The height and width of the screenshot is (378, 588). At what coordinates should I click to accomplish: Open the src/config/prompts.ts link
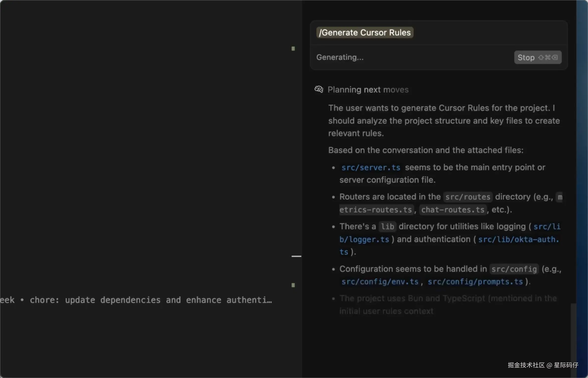tap(475, 282)
